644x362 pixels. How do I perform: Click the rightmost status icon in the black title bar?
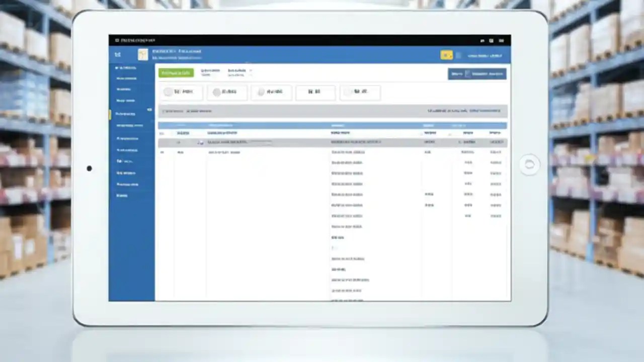coord(502,41)
